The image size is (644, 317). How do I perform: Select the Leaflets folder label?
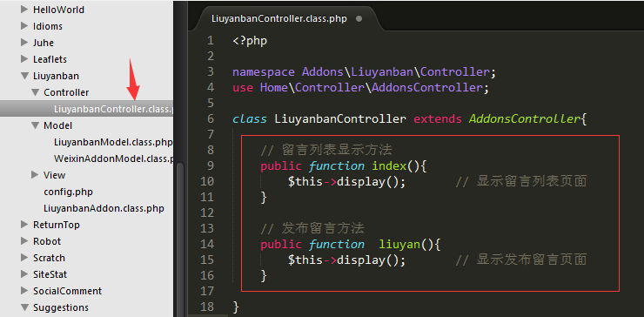(x=50, y=59)
